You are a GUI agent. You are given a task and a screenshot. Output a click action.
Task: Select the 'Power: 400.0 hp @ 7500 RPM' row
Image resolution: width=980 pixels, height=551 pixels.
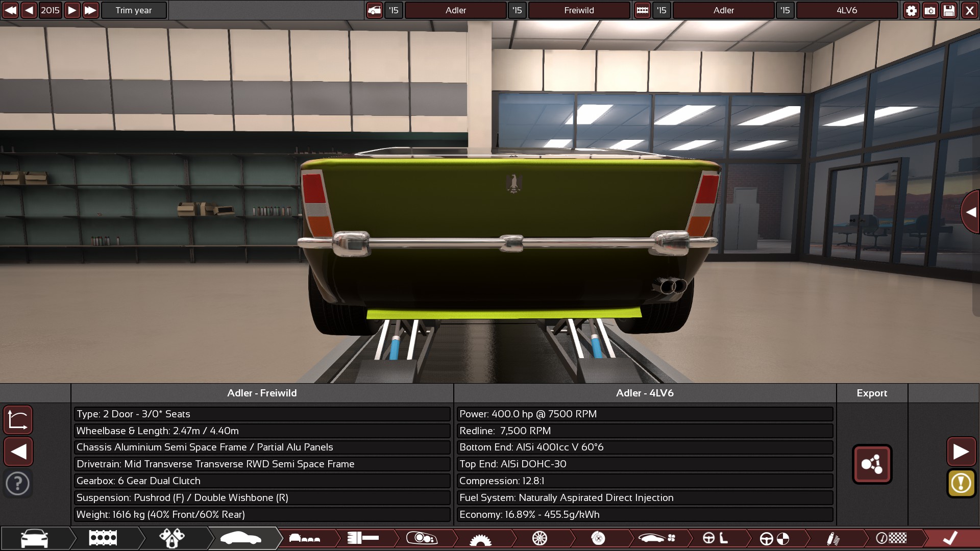[x=645, y=414]
